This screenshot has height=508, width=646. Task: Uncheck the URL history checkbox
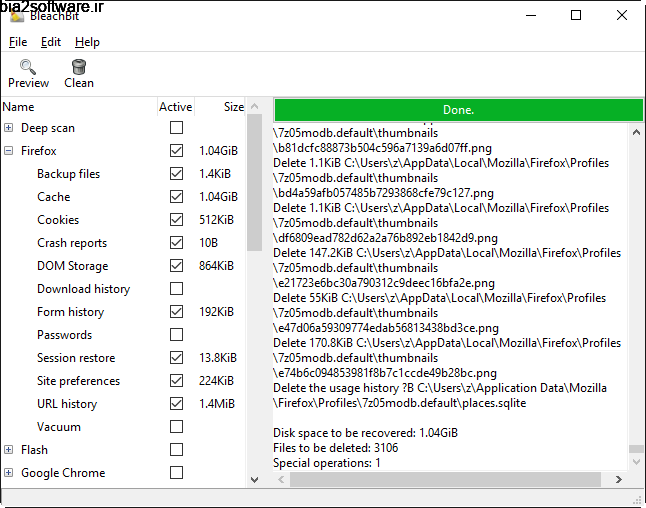pyautogui.click(x=176, y=404)
